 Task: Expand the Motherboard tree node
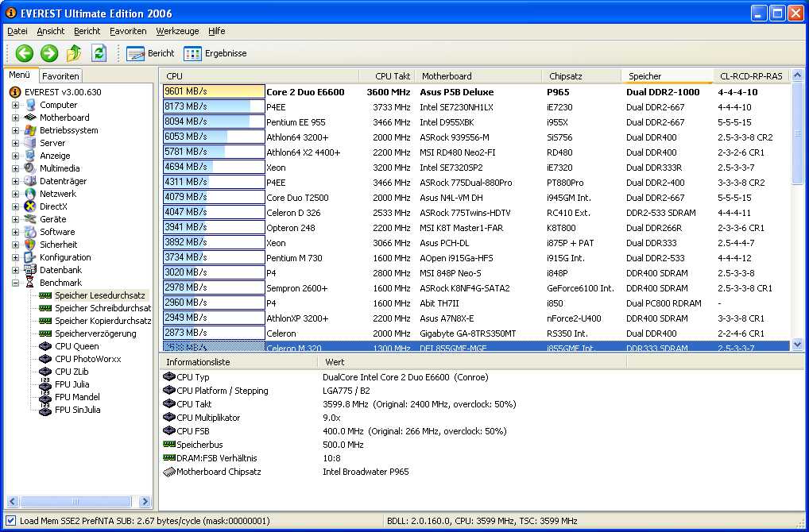coord(15,118)
